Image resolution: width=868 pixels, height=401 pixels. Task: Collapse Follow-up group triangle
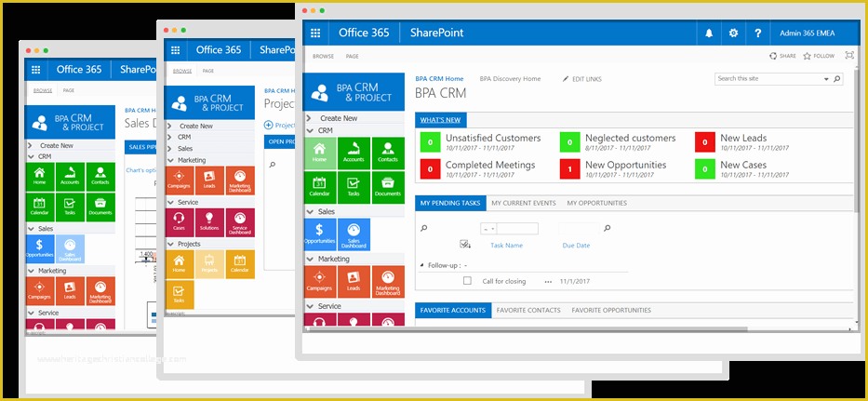click(422, 265)
